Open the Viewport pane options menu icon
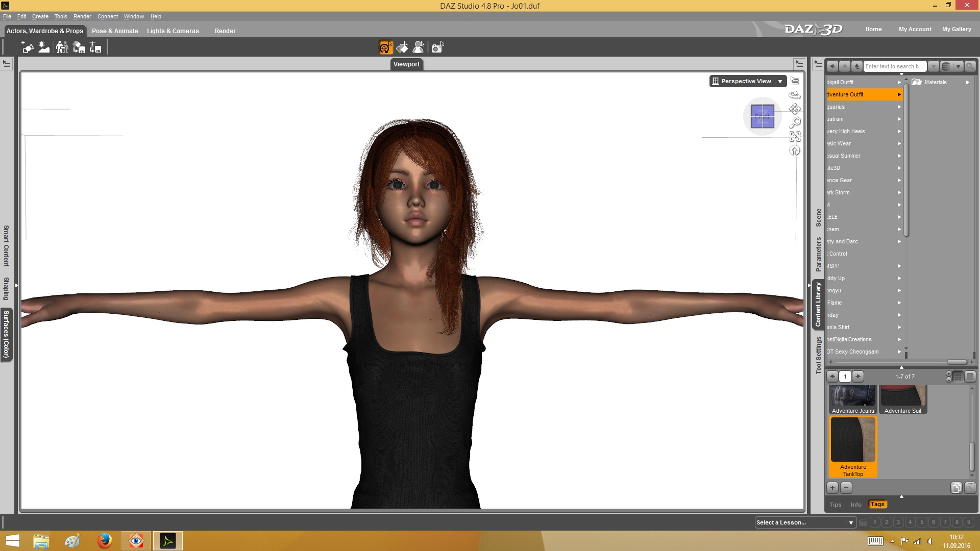 (799, 64)
